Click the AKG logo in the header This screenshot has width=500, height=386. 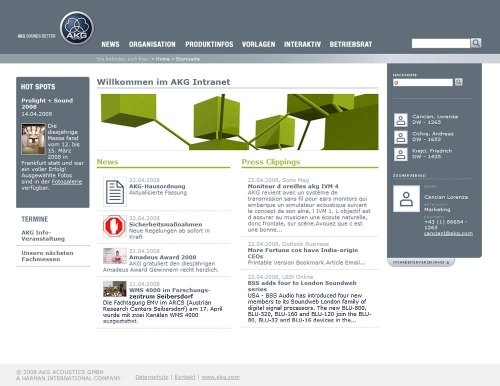77,28
